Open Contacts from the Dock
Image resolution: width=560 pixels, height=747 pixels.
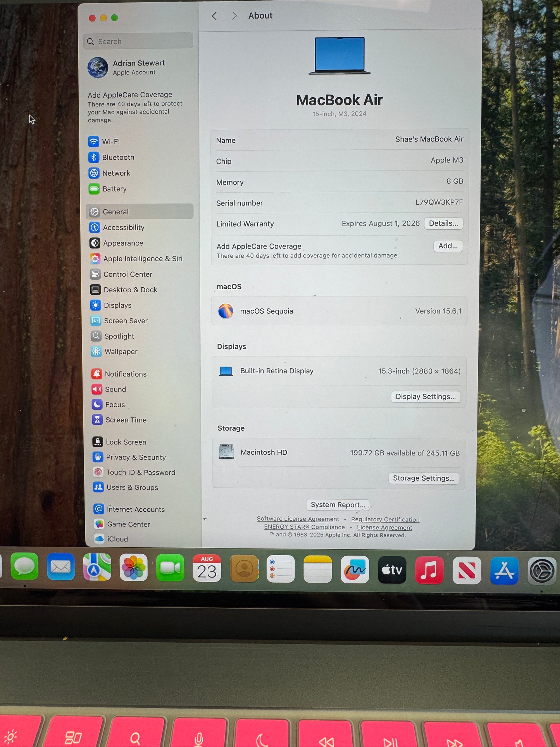tap(244, 569)
